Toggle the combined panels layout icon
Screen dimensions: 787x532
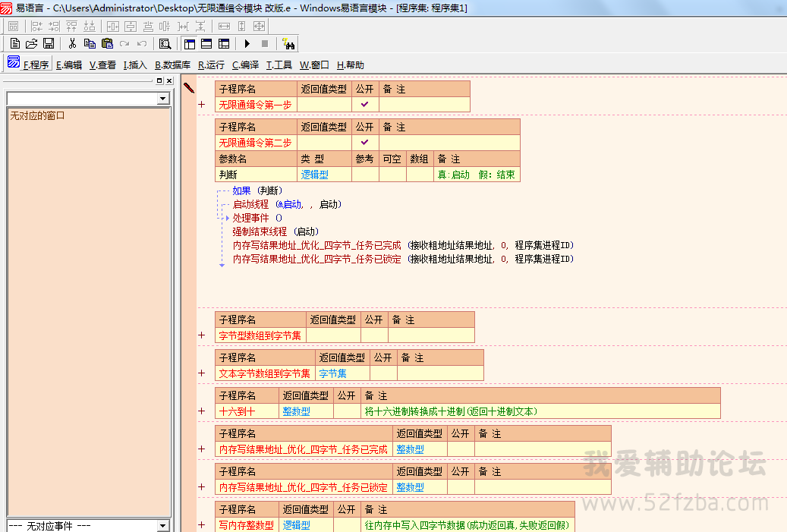click(224, 44)
